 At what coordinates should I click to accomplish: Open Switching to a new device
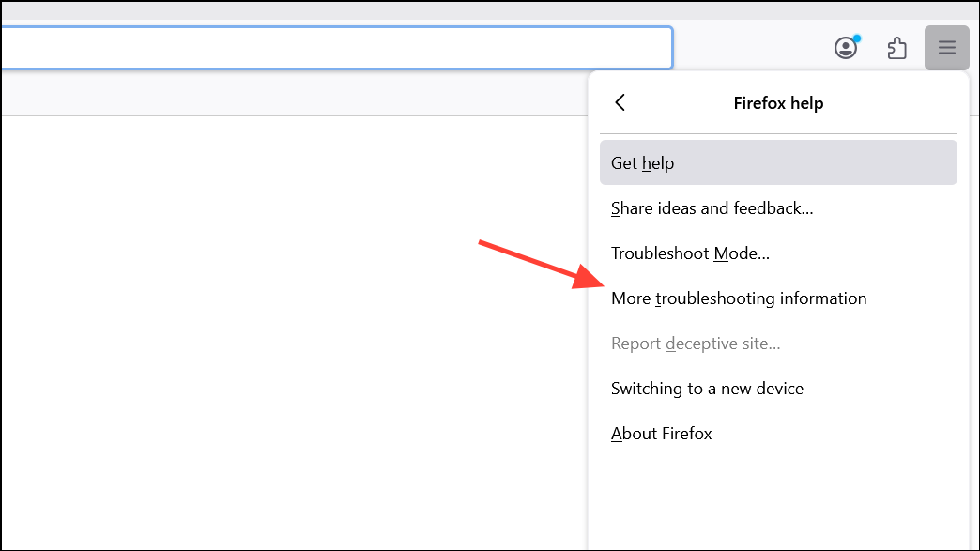(778, 388)
